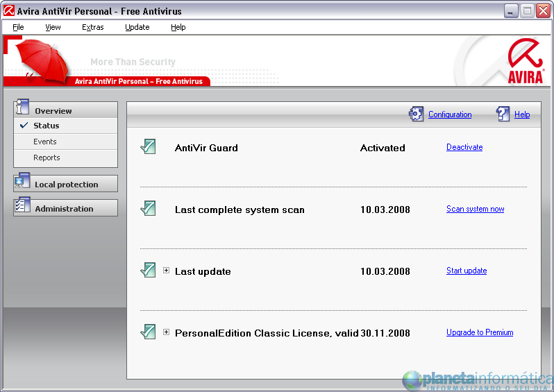
Task: Click the PersonalEdition license checkmark icon
Action: [x=148, y=332]
